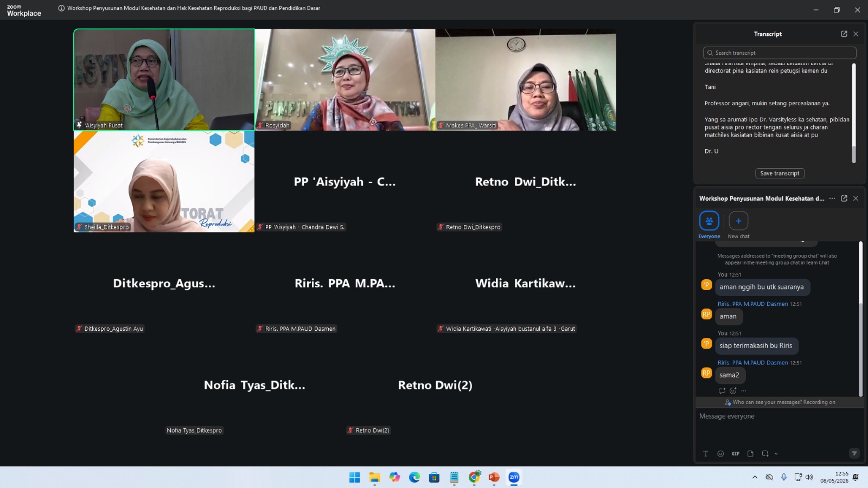Start a New chat
The image size is (868, 488).
tap(738, 224)
